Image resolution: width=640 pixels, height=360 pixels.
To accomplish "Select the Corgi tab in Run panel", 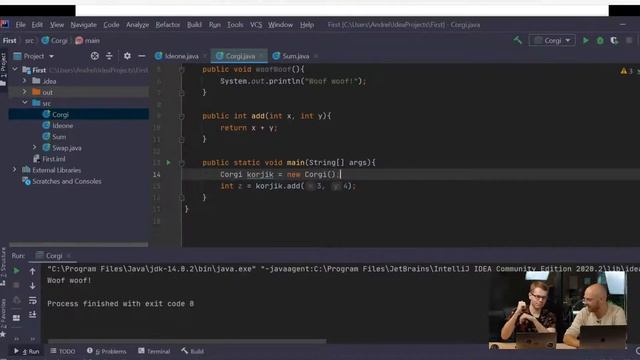I will tap(54, 256).
